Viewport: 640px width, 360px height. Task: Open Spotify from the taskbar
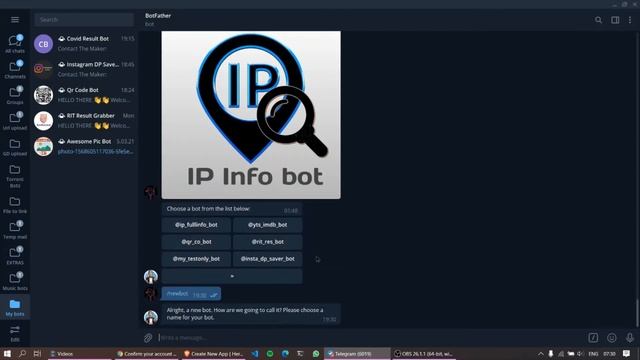[x=270, y=354]
